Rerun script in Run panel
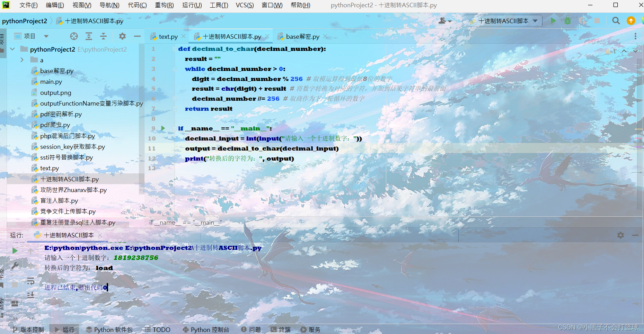Screen dimensions: 644x334 tap(15, 251)
